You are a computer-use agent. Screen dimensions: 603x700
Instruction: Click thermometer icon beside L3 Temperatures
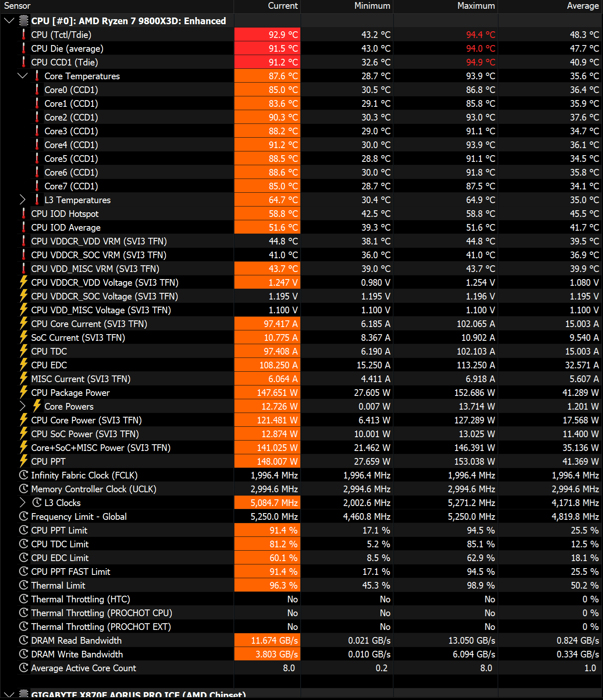(37, 200)
